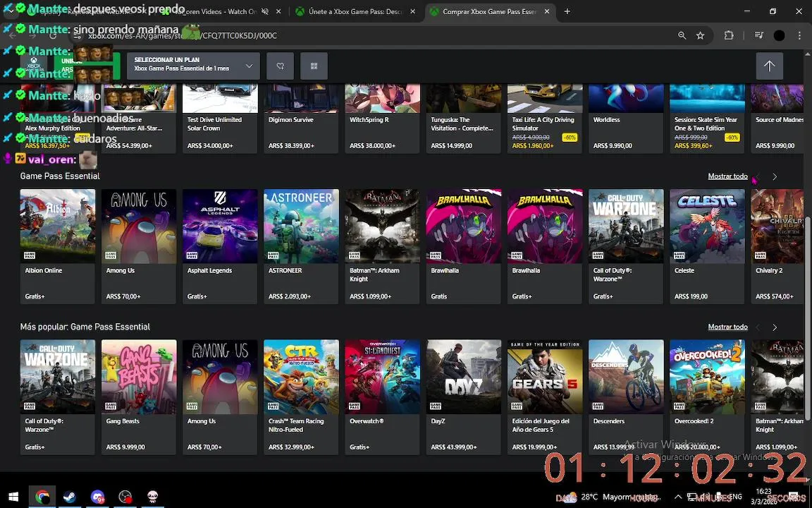Open the Windows Start menu
This screenshot has width=812, height=508.
pyautogui.click(x=14, y=497)
